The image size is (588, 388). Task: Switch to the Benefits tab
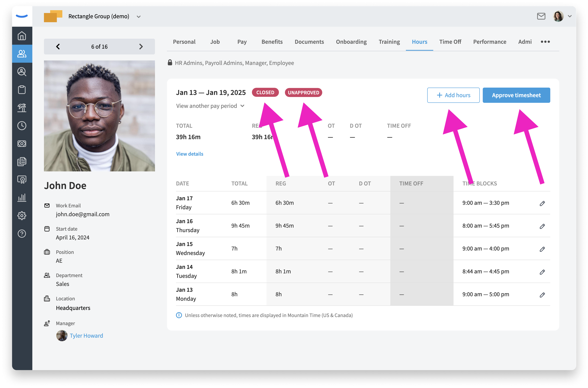272,42
